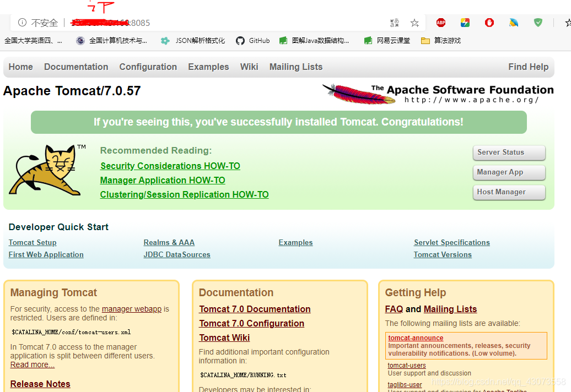Open the Release Notes link
Image resolution: width=571 pixels, height=392 pixels.
[x=40, y=384]
